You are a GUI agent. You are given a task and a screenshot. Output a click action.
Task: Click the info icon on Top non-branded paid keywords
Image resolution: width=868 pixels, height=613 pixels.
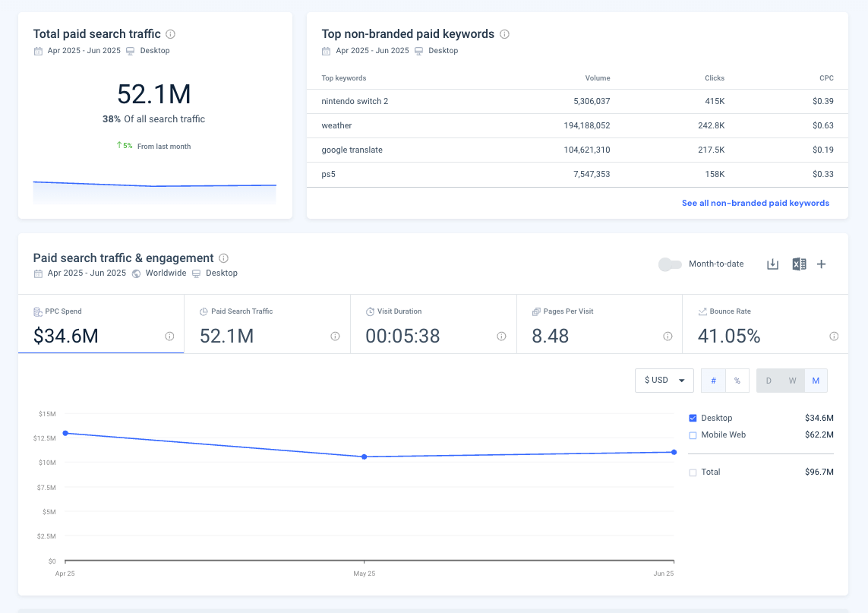point(503,34)
